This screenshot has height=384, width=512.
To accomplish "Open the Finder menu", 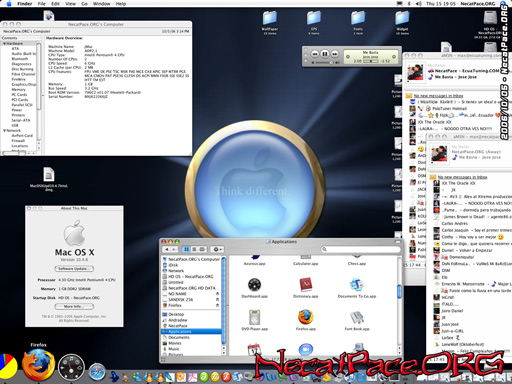I will coord(25,4).
